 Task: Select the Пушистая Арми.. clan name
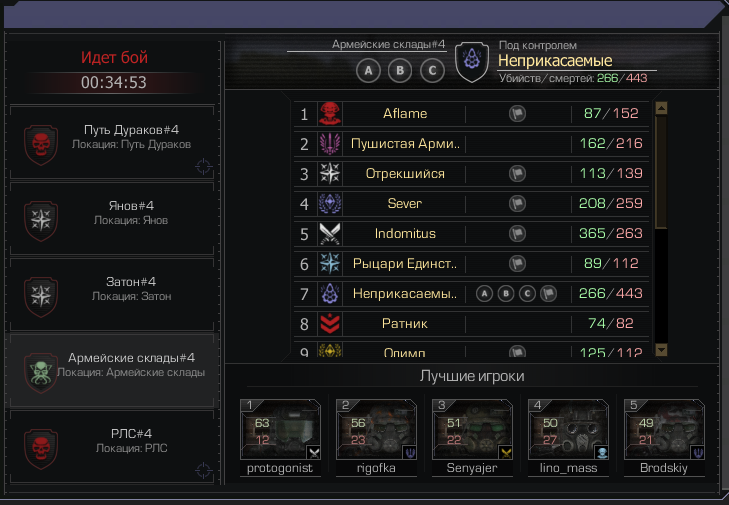(405, 144)
